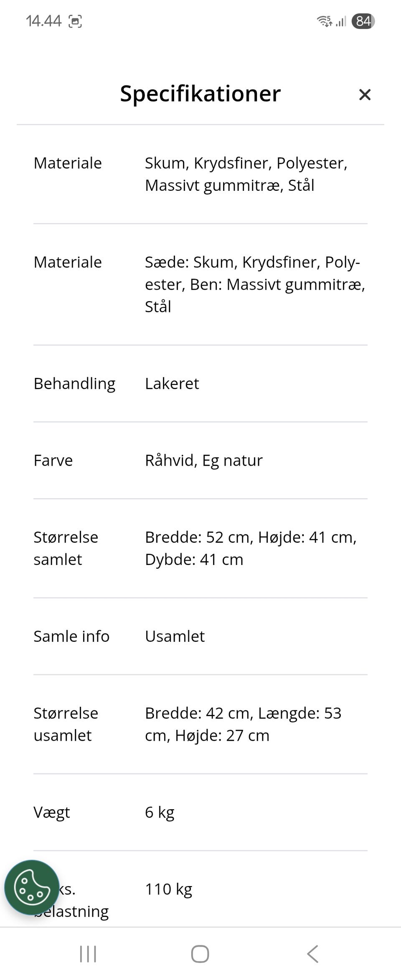Screen dimensions: 401x980
Task: Tap the Home navigation icon
Action: click(200, 954)
